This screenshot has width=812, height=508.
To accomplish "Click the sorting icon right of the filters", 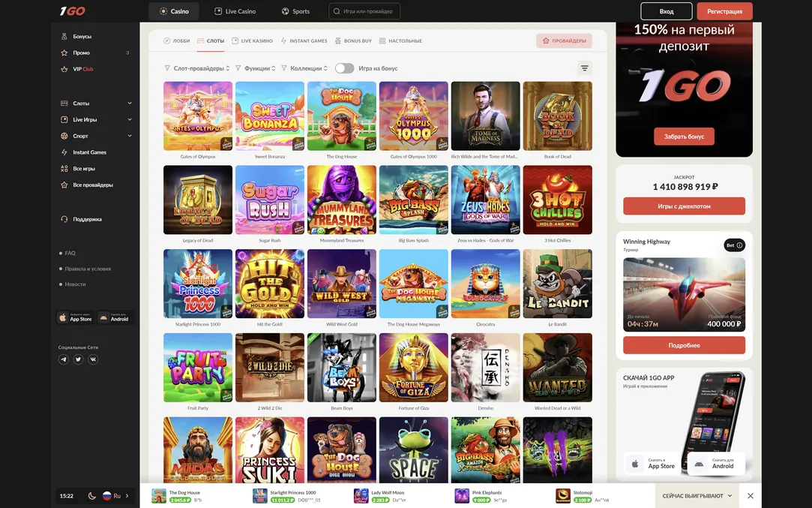I will coord(583,66).
